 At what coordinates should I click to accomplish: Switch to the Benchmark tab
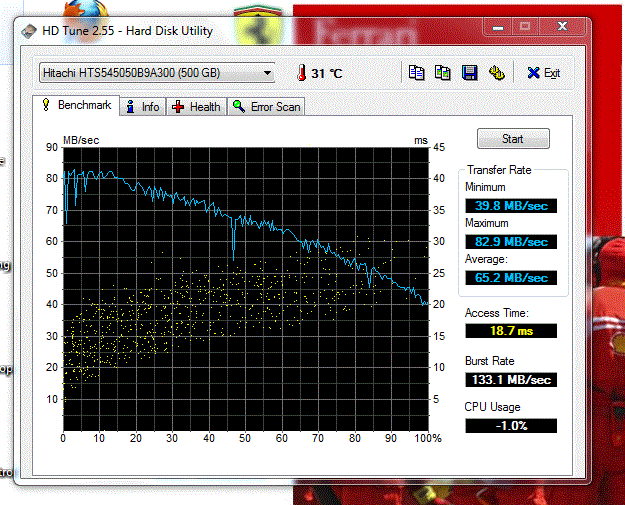pos(76,105)
